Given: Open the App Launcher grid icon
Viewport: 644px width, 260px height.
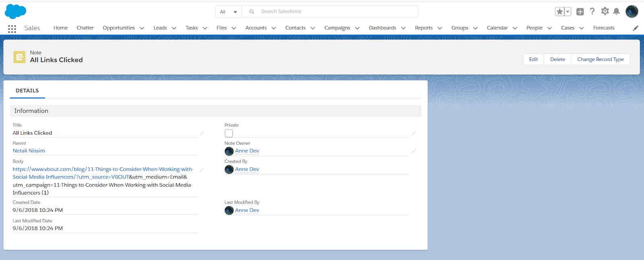Looking at the screenshot, I should pyautogui.click(x=12, y=29).
